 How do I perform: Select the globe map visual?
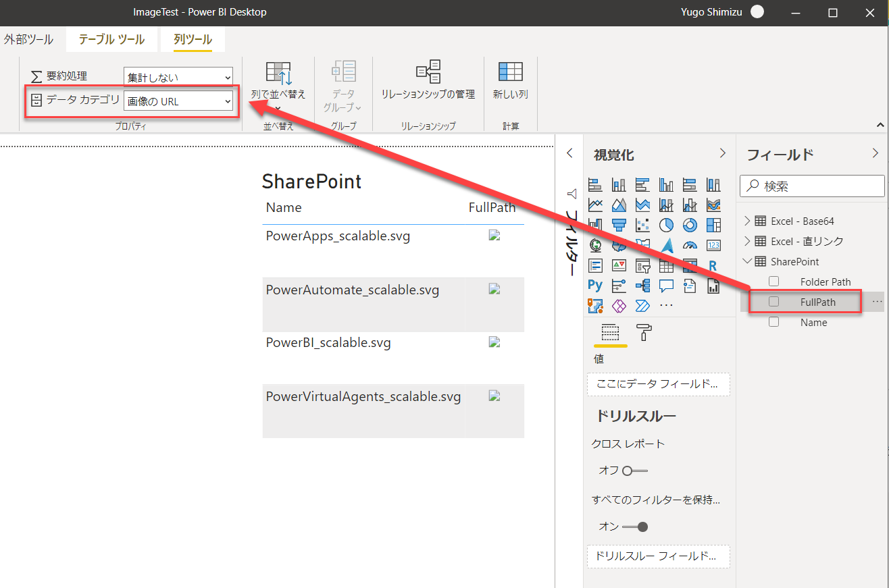pyautogui.click(x=595, y=245)
